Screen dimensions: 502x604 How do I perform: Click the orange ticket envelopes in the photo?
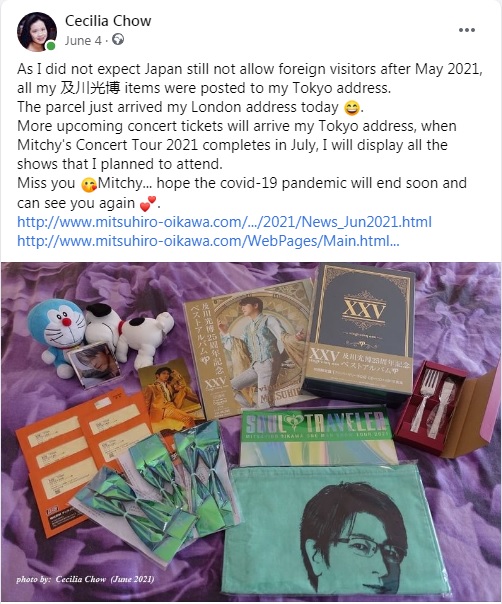pyautogui.click(x=79, y=455)
